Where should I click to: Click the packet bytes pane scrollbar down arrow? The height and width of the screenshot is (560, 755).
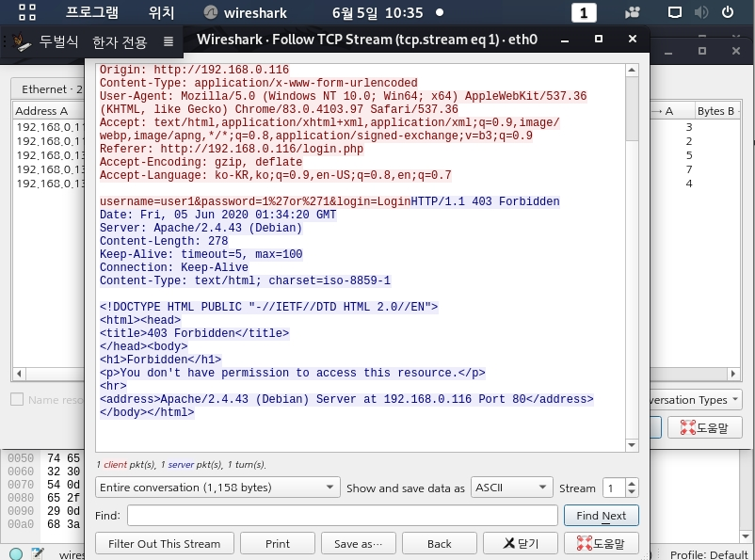746,536
